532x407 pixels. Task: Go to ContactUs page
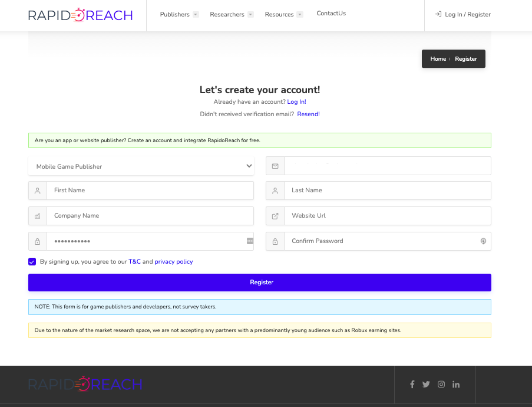pos(331,13)
